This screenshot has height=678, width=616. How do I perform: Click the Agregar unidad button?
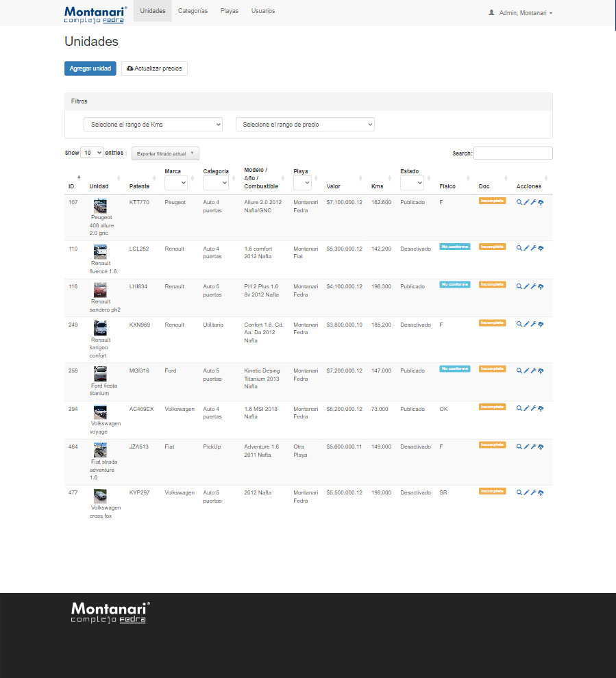point(90,68)
